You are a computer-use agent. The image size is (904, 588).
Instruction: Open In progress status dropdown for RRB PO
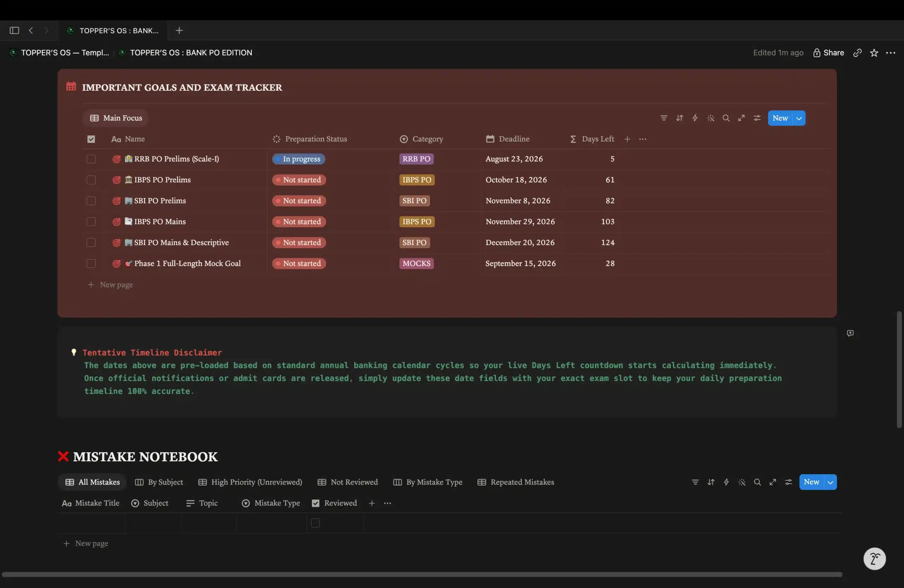298,159
